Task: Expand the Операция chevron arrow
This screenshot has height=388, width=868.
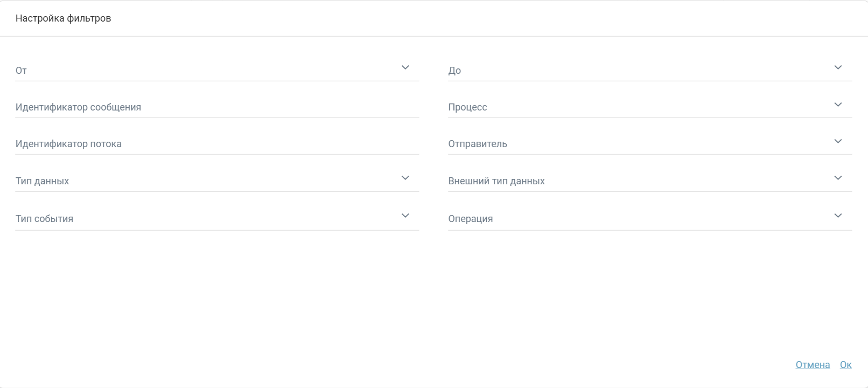Action: point(838,216)
